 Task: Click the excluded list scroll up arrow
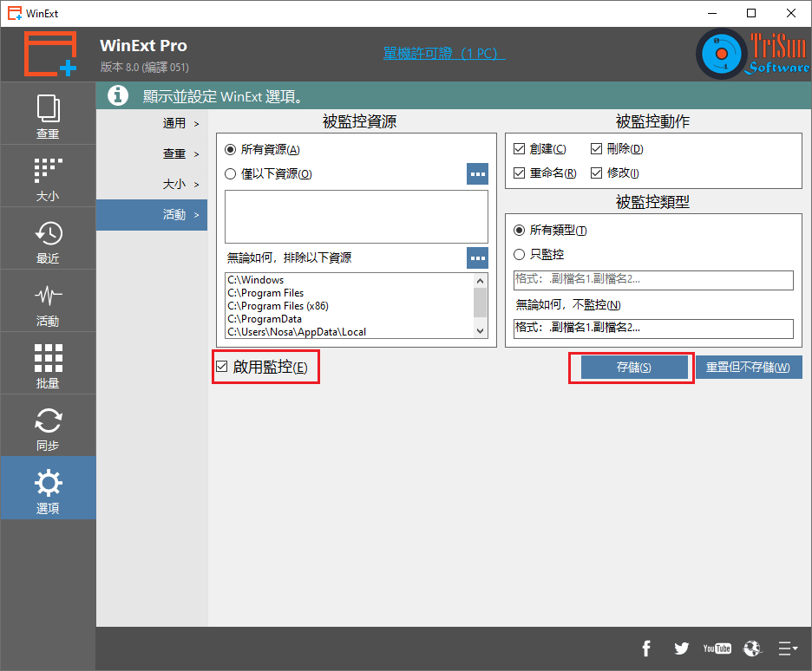tap(480, 281)
